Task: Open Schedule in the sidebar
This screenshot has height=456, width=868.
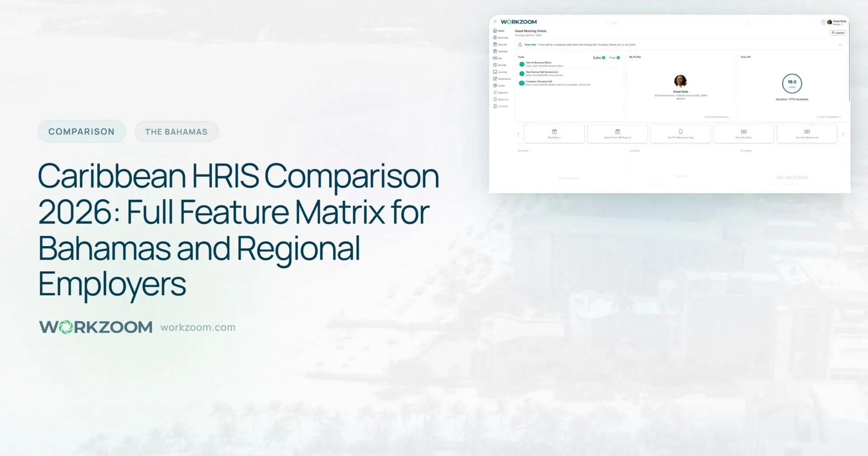Action: click(500, 51)
